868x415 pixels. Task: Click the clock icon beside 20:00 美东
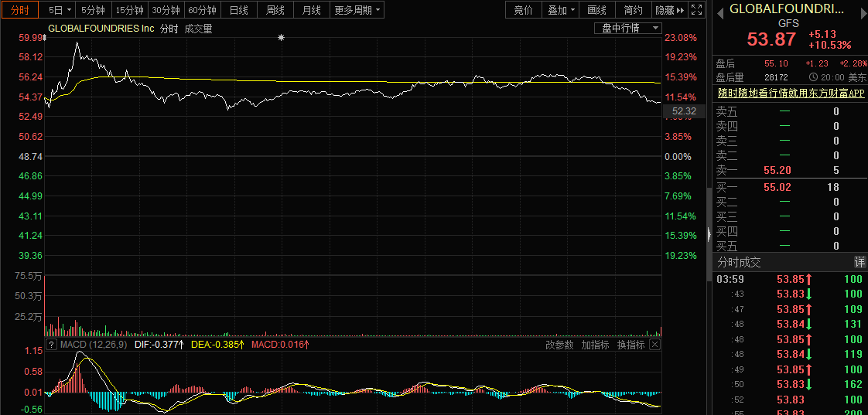[x=813, y=77]
